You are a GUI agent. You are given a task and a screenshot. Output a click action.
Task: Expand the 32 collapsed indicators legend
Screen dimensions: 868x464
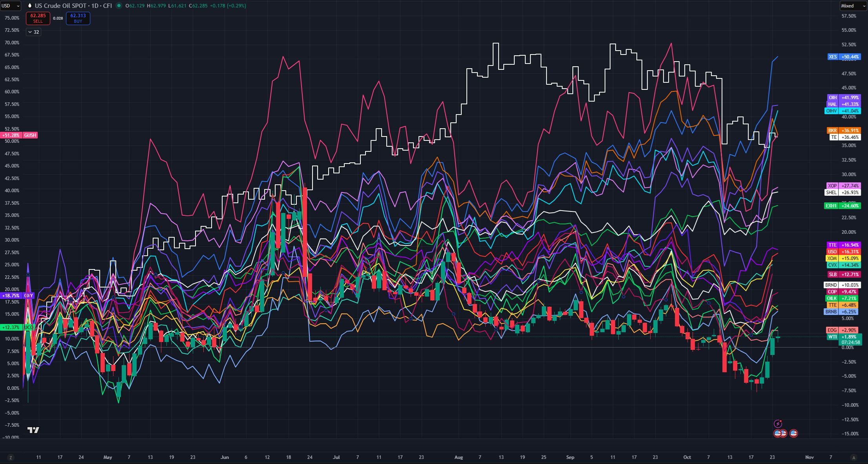point(33,32)
